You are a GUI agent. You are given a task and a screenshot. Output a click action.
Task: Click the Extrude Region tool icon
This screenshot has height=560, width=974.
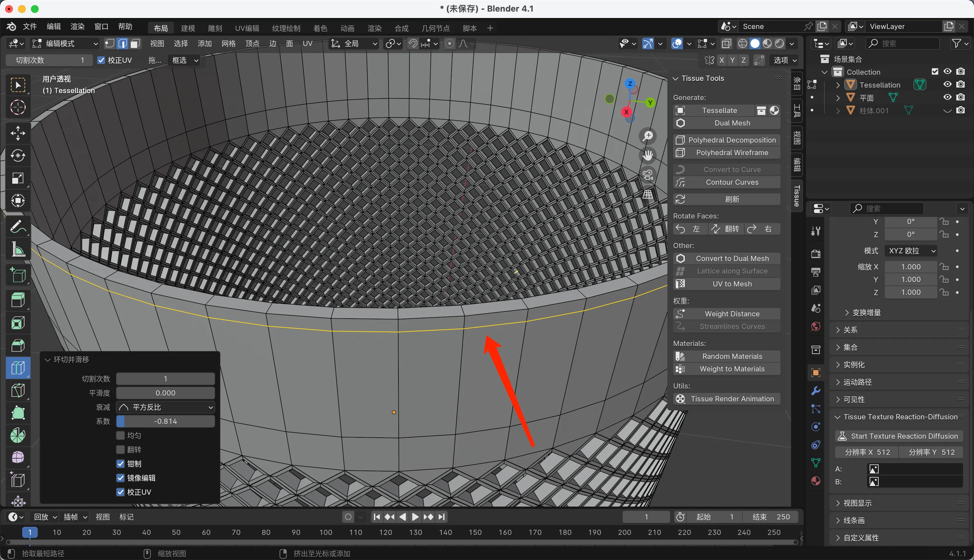pos(18,300)
